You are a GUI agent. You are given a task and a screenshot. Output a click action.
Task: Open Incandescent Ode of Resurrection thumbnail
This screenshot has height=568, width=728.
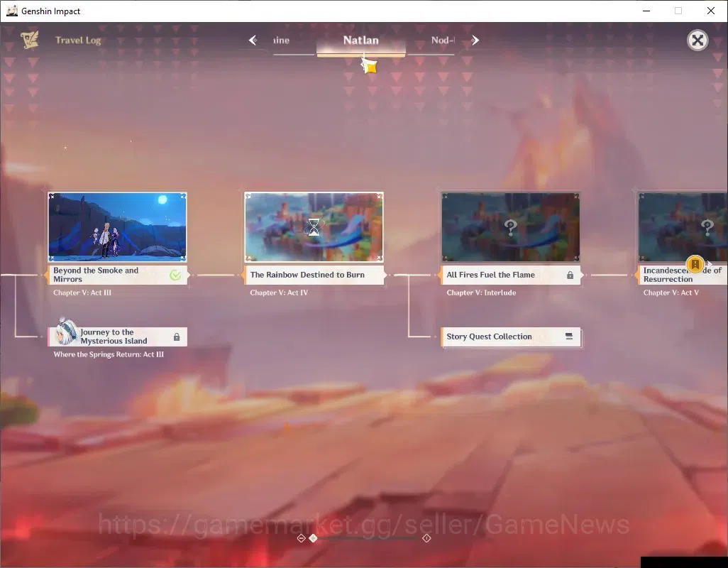click(683, 226)
